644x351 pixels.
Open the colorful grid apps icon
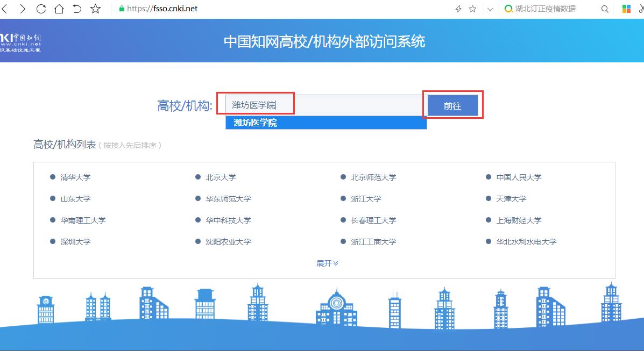point(627,9)
